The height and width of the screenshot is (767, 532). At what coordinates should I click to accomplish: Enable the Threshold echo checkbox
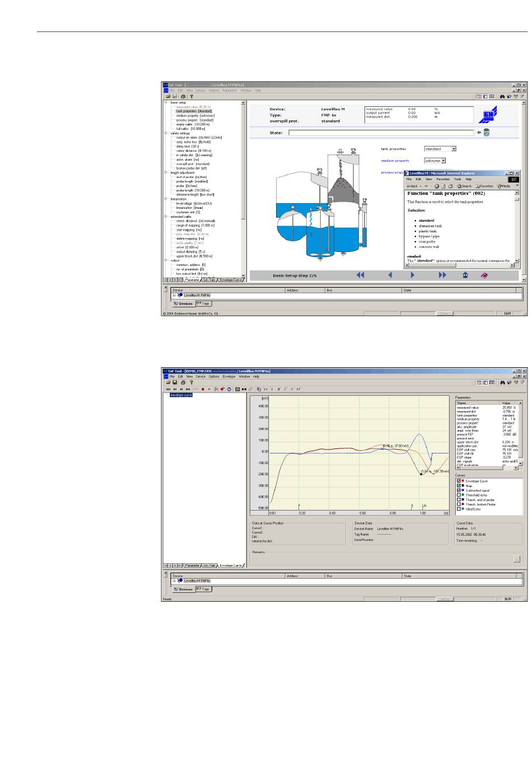(x=459, y=495)
